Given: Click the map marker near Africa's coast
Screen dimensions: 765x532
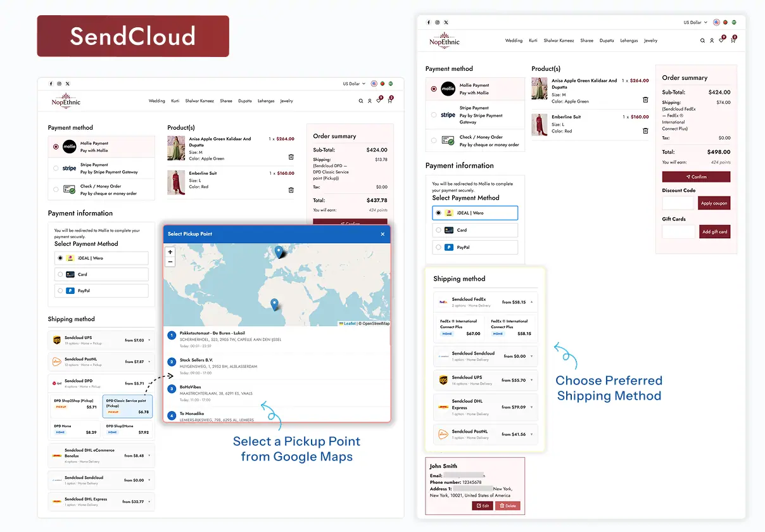Looking at the screenshot, I should coord(274,305).
